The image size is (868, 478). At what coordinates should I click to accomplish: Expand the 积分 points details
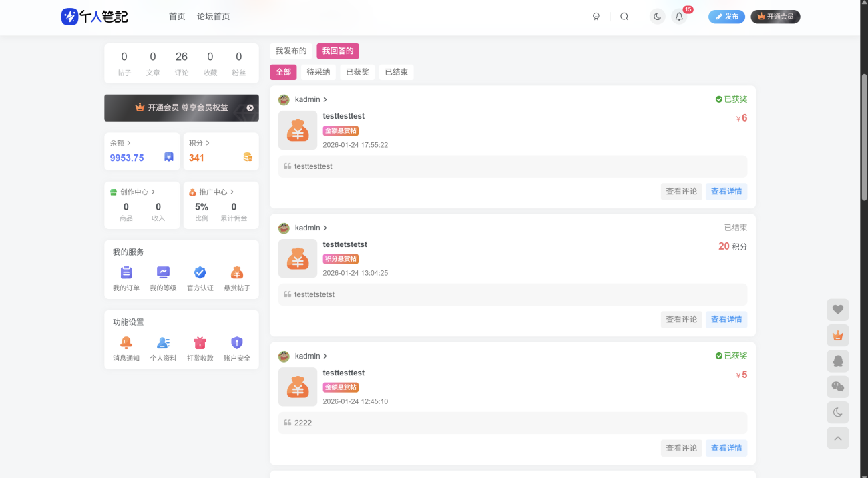click(x=199, y=143)
